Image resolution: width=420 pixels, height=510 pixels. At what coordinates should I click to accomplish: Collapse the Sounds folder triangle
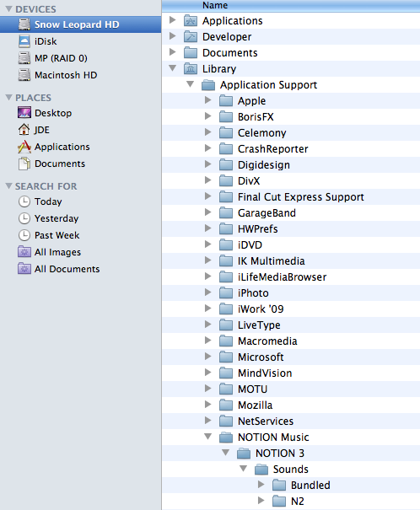[243, 469]
